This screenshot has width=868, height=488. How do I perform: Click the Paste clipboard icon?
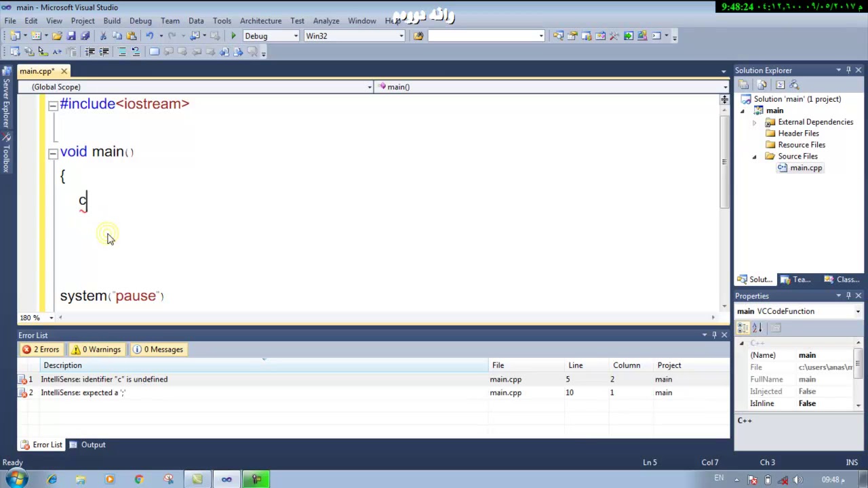pos(131,36)
